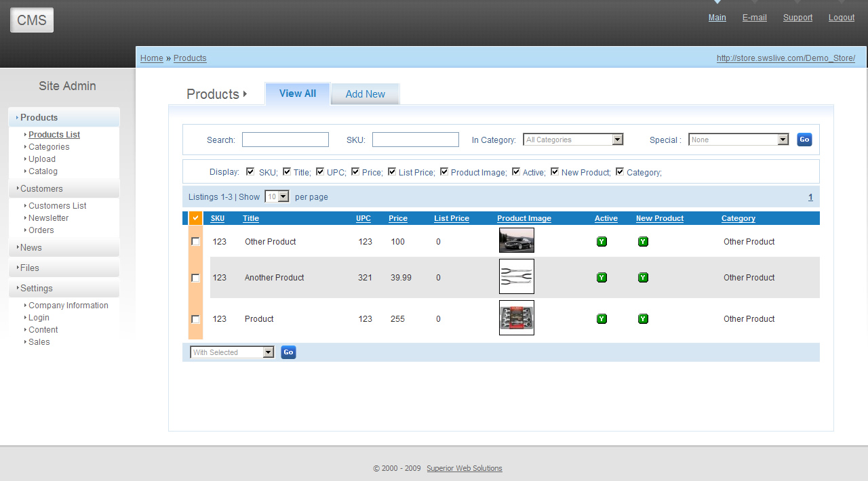Viewport: 868px width, 481px height.
Task: Select the checkbox for Another Product row
Action: [x=196, y=278]
